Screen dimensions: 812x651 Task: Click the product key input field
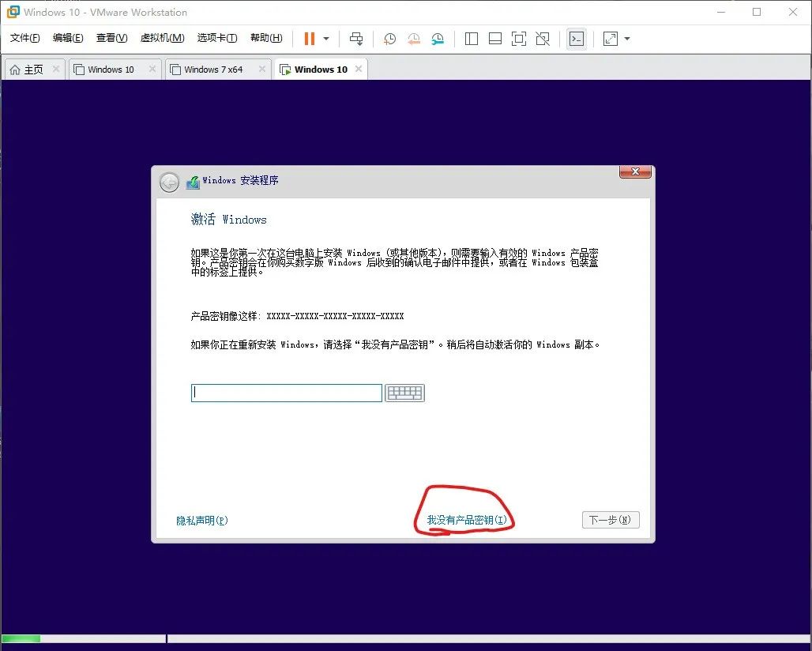[x=286, y=393]
